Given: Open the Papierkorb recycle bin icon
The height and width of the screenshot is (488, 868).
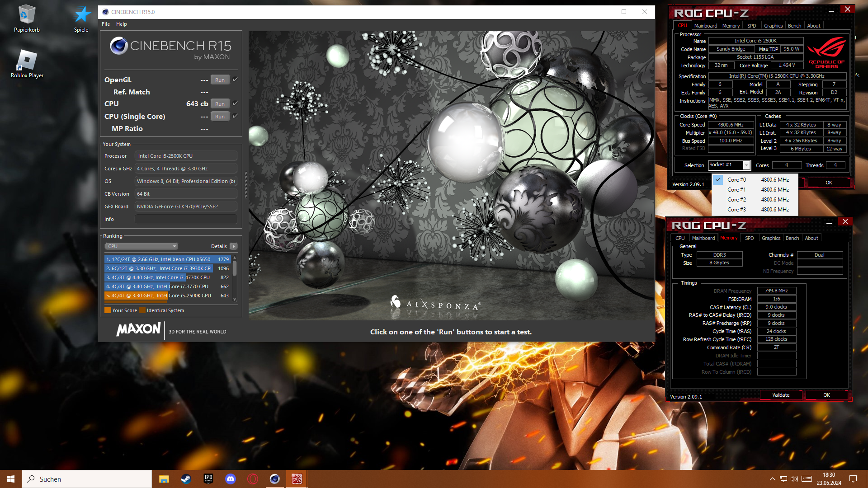Looking at the screenshot, I should click(x=27, y=19).
